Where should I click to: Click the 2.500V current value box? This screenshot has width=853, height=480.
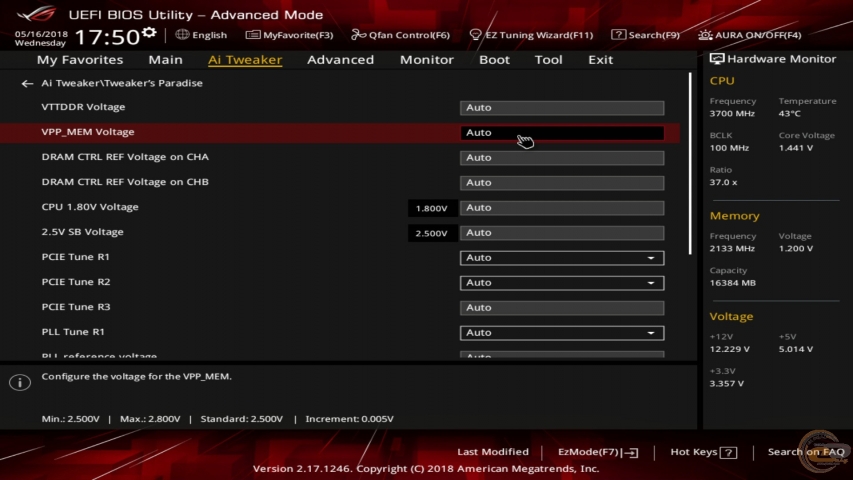(432, 233)
